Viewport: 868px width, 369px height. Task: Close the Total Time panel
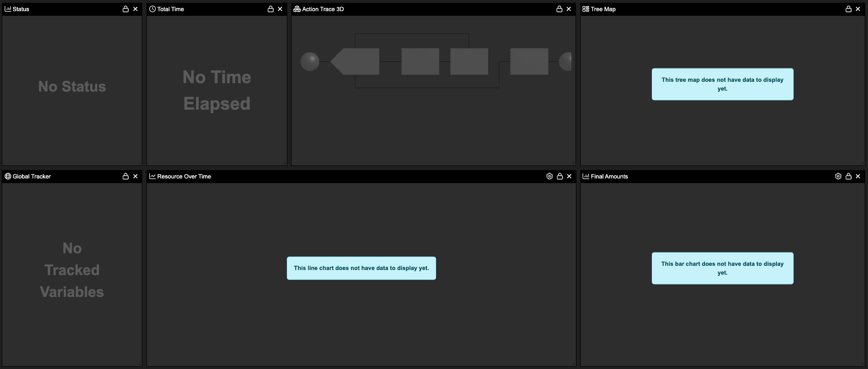tap(280, 9)
